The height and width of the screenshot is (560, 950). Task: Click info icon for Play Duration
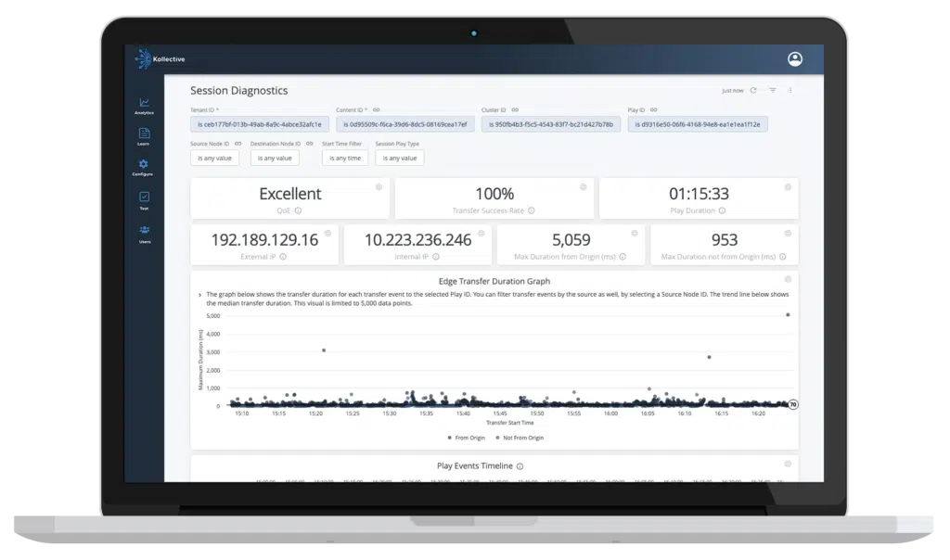coord(722,210)
